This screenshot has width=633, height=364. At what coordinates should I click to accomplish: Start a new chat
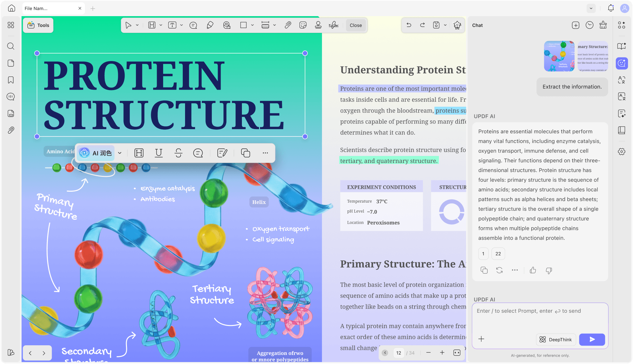[x=576, y=25]
